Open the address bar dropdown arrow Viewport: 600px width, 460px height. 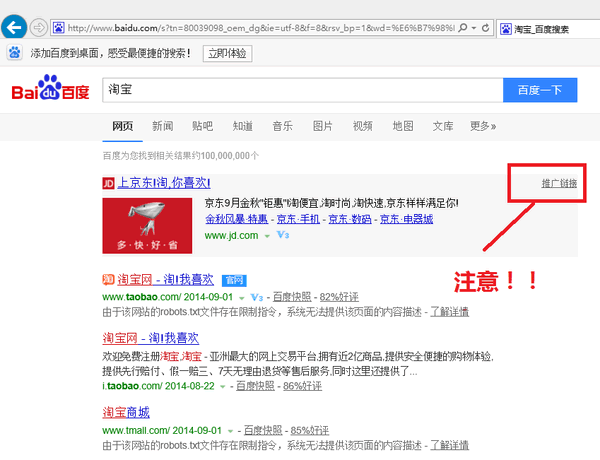click(x=474, y=28)
